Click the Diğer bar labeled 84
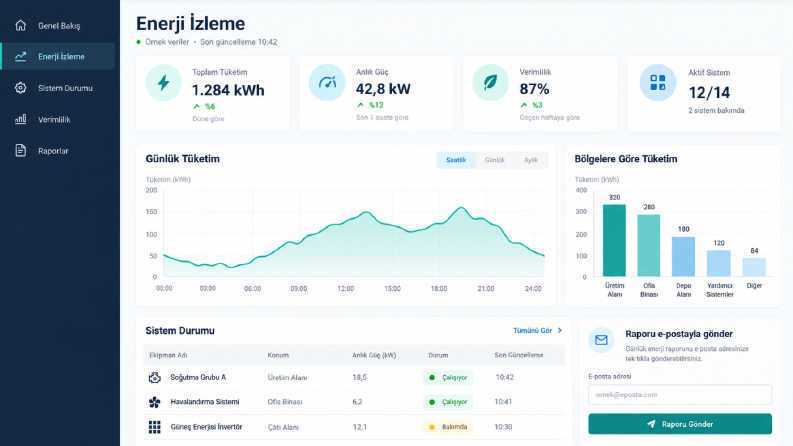This screenshot has width=793, height=446. 754,267
